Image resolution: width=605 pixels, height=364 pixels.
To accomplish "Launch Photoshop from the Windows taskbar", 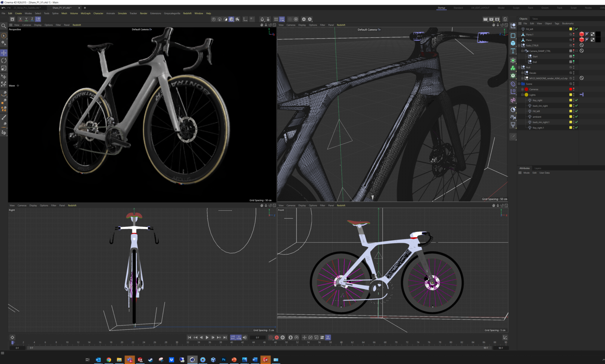I will click(x=223, y=360).
